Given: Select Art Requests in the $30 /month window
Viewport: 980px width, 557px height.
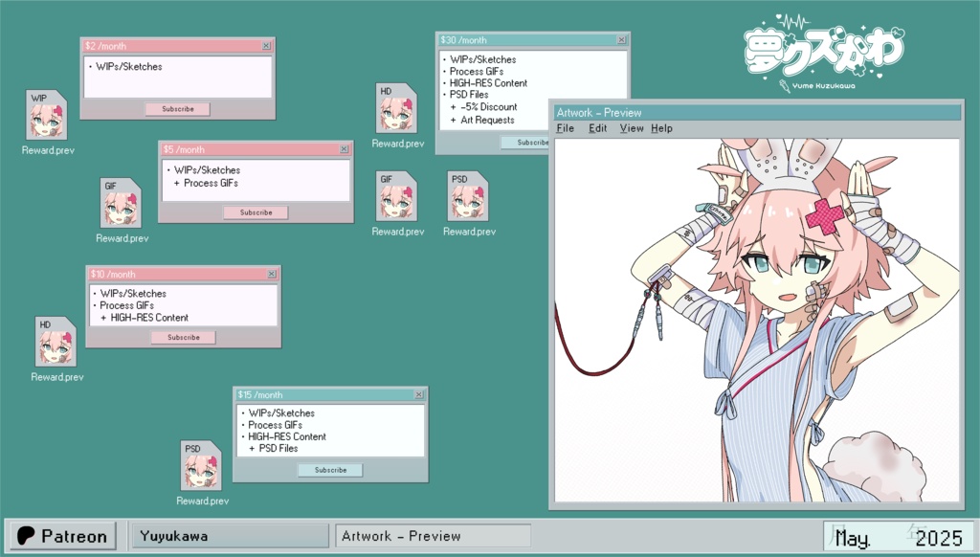Looking at the screenshot, I should click(487, 120).
